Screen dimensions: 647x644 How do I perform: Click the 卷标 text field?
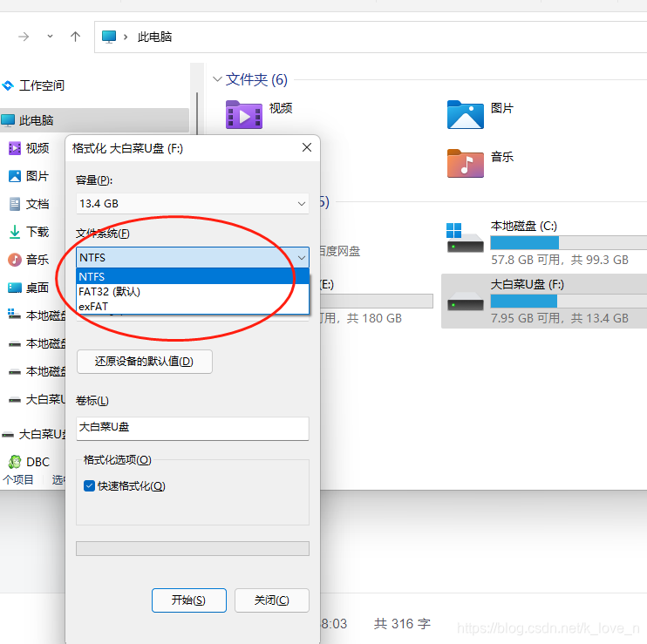[x=193, y=429]
